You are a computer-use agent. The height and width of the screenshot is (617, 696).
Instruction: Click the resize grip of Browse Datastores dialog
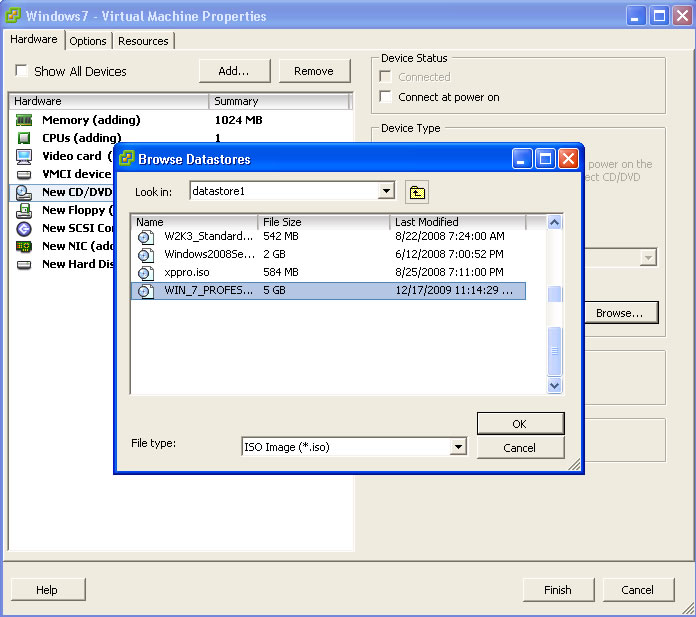click(x=574, y=464)
